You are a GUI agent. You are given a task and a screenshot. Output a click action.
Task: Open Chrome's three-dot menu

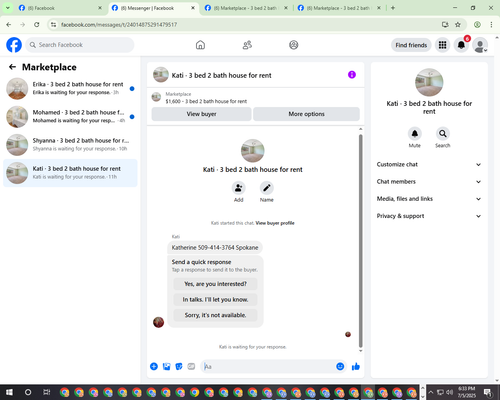(491, 24)
